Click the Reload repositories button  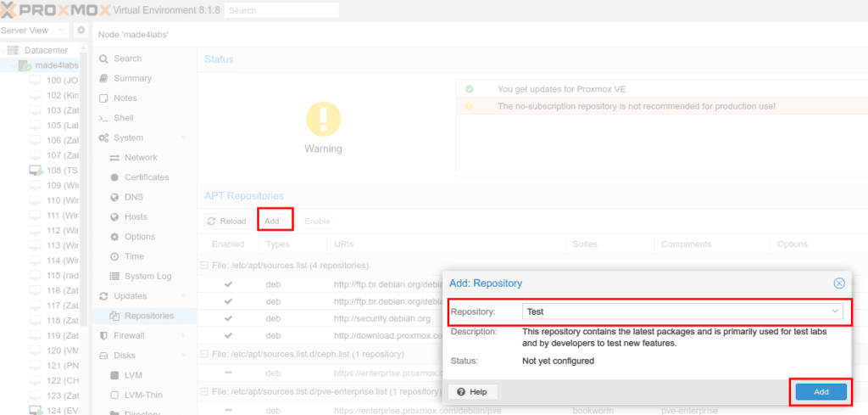tap(226, 221)
